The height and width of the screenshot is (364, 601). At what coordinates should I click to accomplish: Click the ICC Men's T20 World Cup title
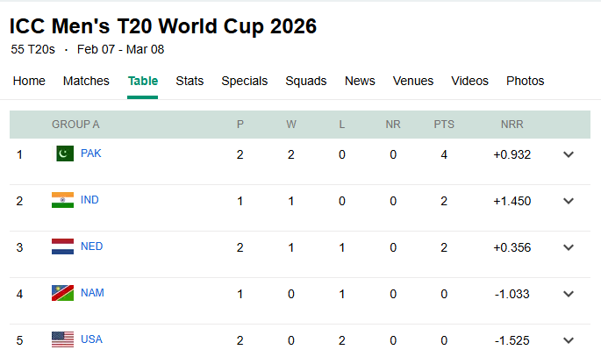(x=163, y=26)
